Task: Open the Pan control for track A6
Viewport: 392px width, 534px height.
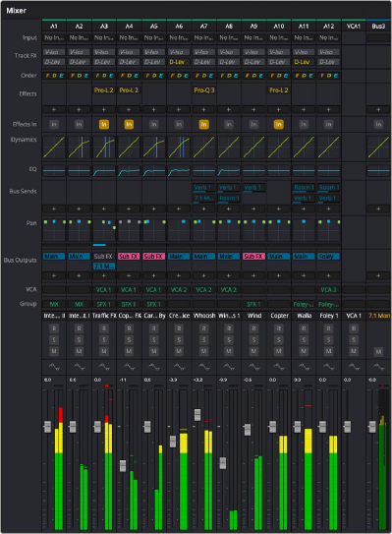Action: (179, 230)
